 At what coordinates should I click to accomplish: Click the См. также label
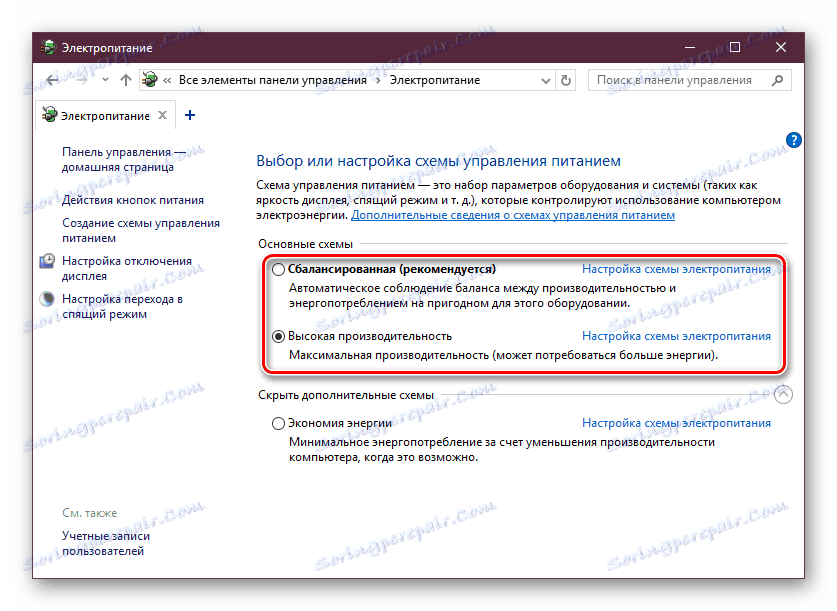pos(90,513)
